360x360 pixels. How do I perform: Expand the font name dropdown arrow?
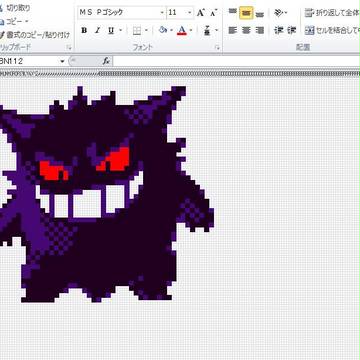tap(162, 13)
